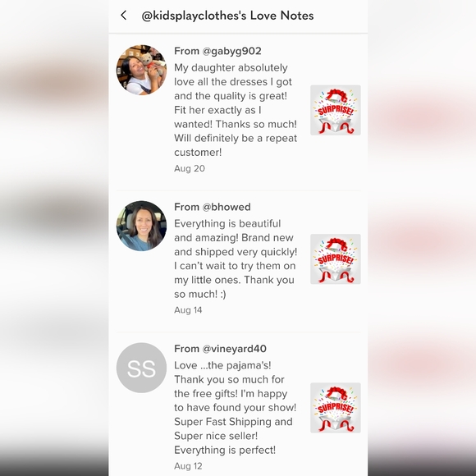
Task: Click 'From' label on vineyard40's note
Action: click(186, 349)
